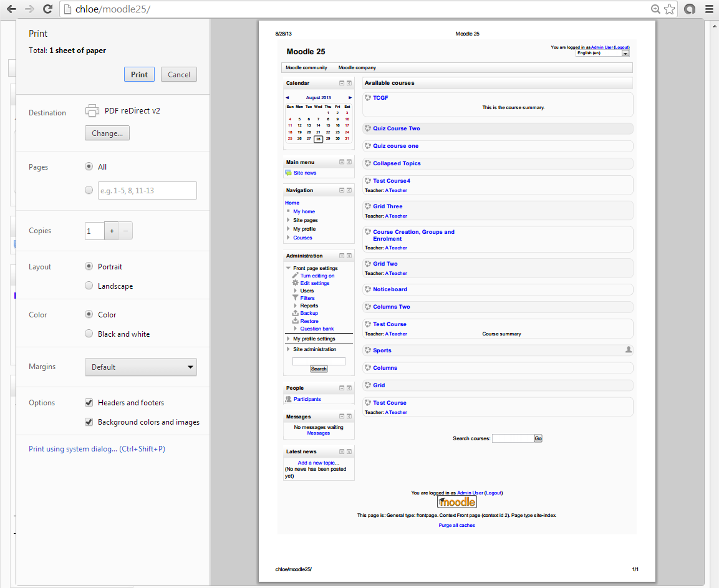Toggle Headers and footers checkbox

[x=89, y=402]
